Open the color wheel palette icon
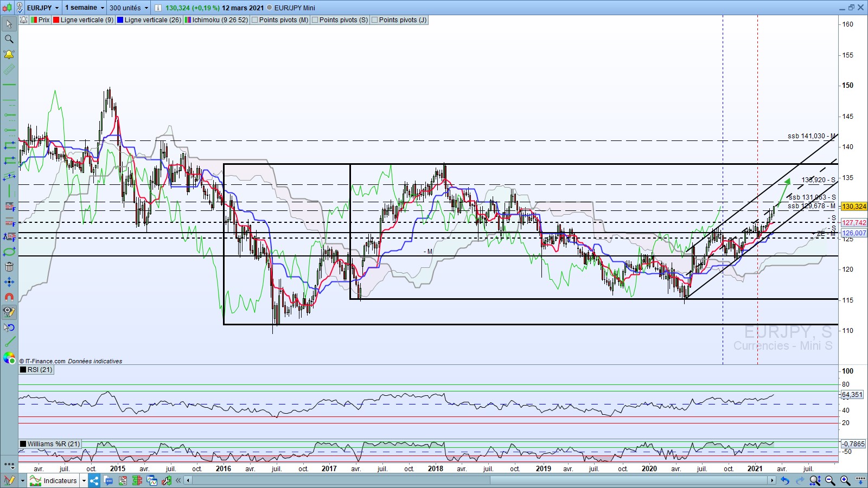 (9, 358)
